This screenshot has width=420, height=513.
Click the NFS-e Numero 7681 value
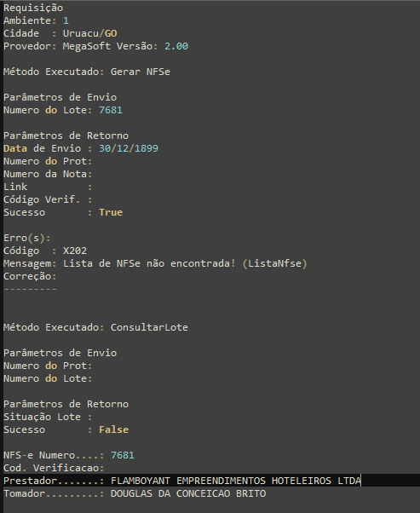123,455
